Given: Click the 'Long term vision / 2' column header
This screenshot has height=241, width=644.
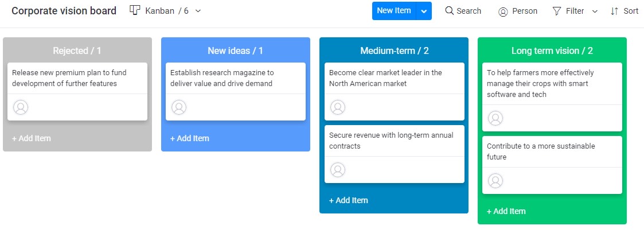Looking at the screenshot, I should (552, 50).
